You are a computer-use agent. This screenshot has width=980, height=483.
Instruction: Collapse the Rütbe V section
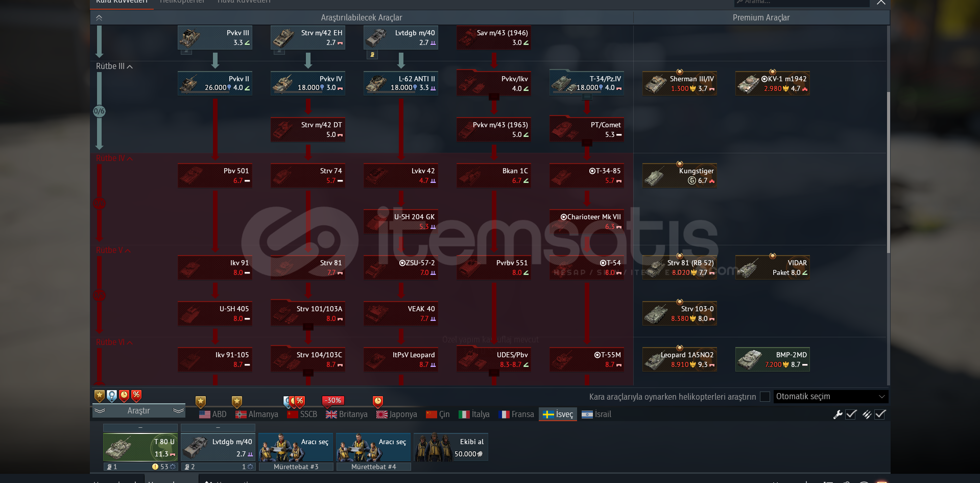coord(113,250)
